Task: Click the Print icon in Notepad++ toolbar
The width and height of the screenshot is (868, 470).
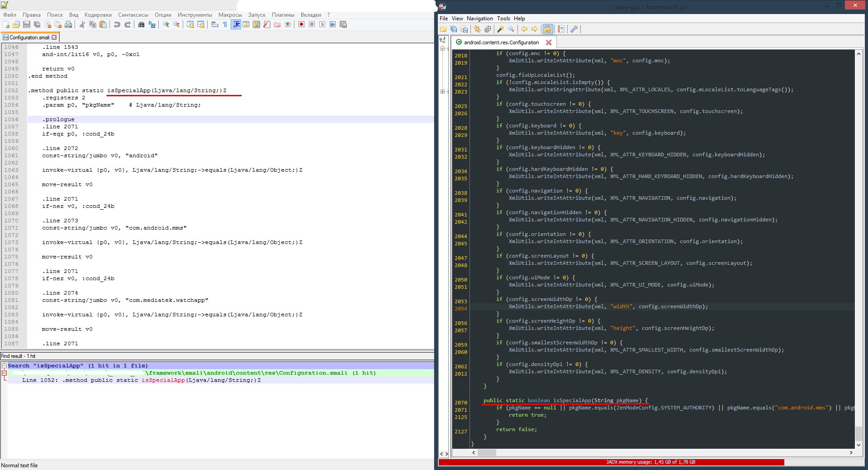Action: [68, 24]
